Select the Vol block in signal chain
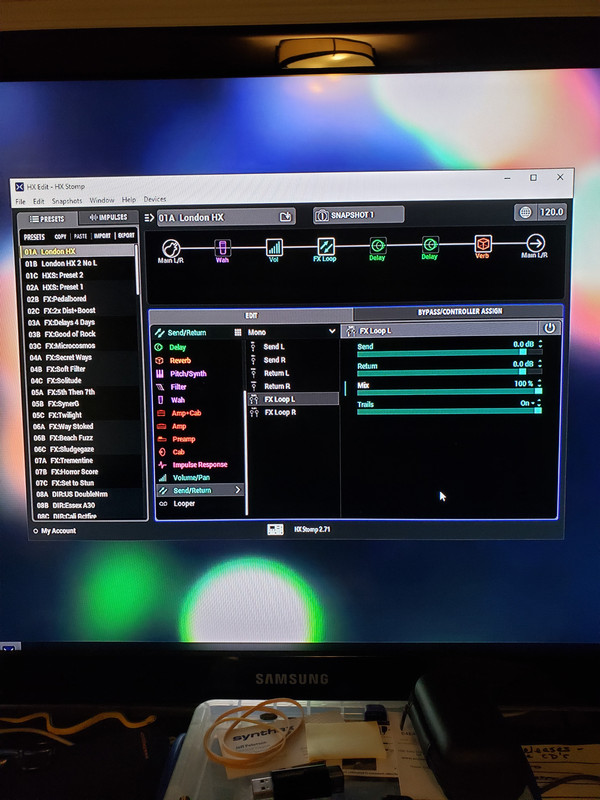The image size is (600, 800). coord(274,248)
